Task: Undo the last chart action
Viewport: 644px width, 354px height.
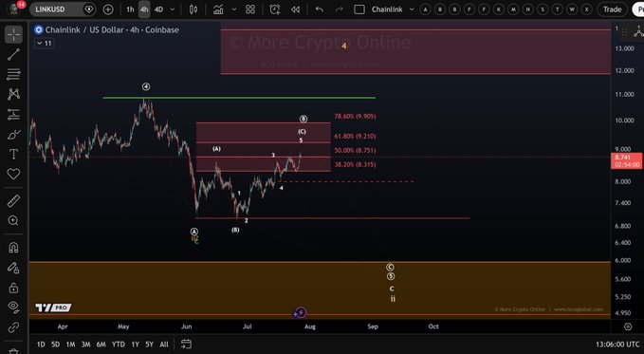Action: coord(319,9)
